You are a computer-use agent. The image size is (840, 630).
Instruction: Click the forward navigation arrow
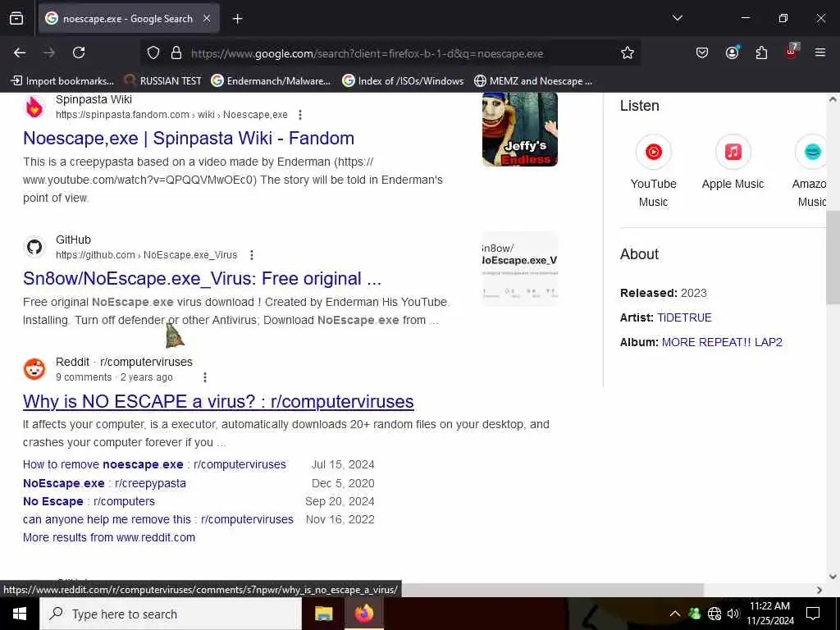click(x=49, y=52)
